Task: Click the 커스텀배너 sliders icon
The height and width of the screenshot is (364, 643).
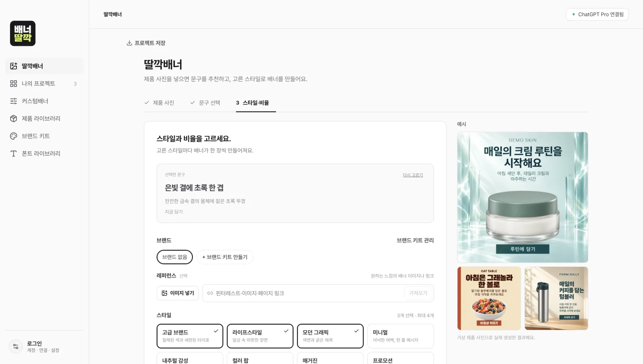Action: pyautogui.click(x=14, y=101)
